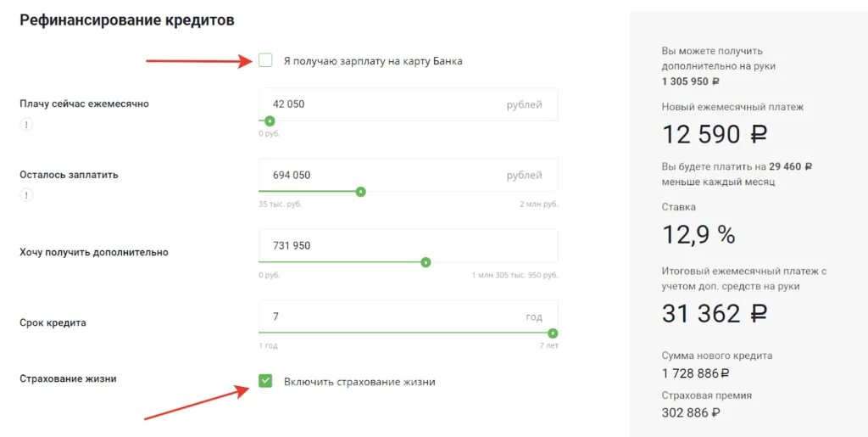
Task: Click the 'Я получаю зарплату на карту Банка' label
Action: [x=373, y=61]
